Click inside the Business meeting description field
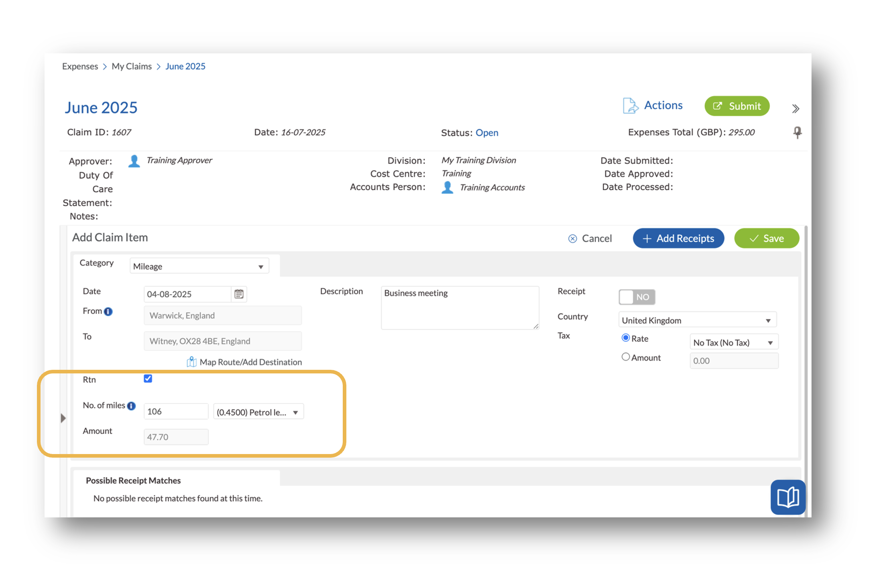This screenshot has width=895, height=588. pos(460,307)
